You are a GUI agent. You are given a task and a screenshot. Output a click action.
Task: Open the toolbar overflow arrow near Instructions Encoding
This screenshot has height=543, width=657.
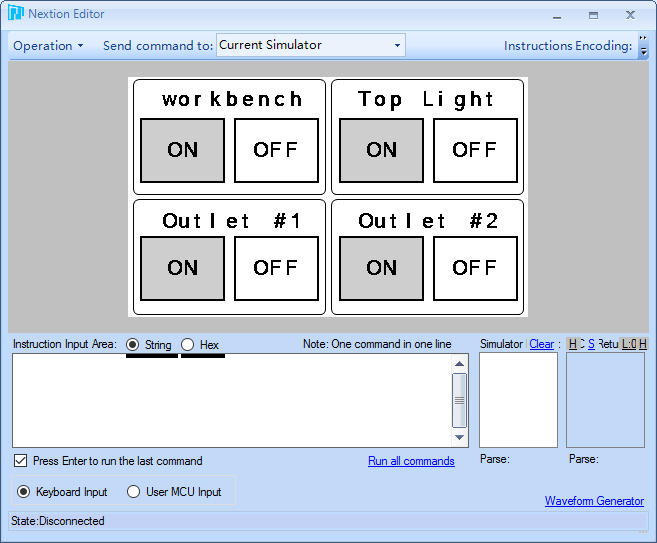(x=643, y=47)
